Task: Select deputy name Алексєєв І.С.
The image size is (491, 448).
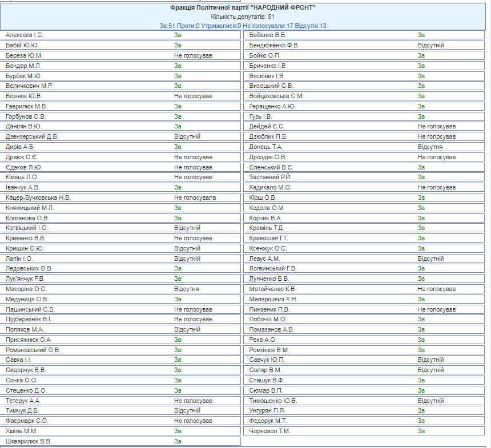Action: point(25,35)
